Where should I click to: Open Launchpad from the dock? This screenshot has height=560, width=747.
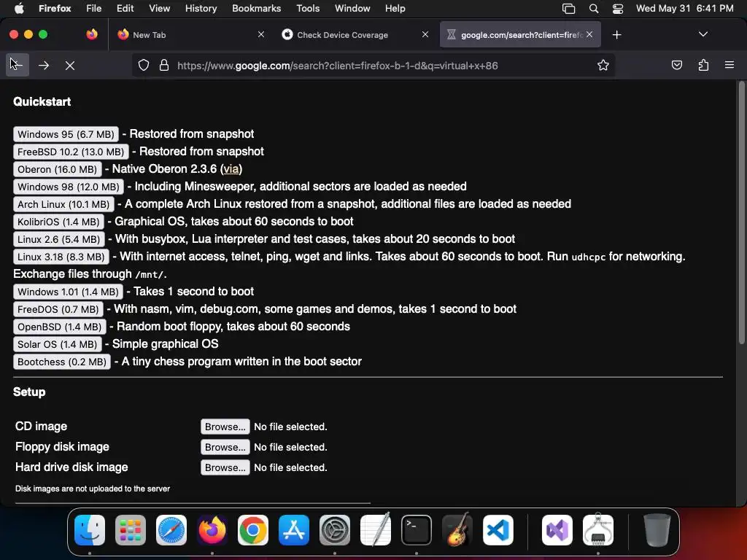tap(131, 530)
